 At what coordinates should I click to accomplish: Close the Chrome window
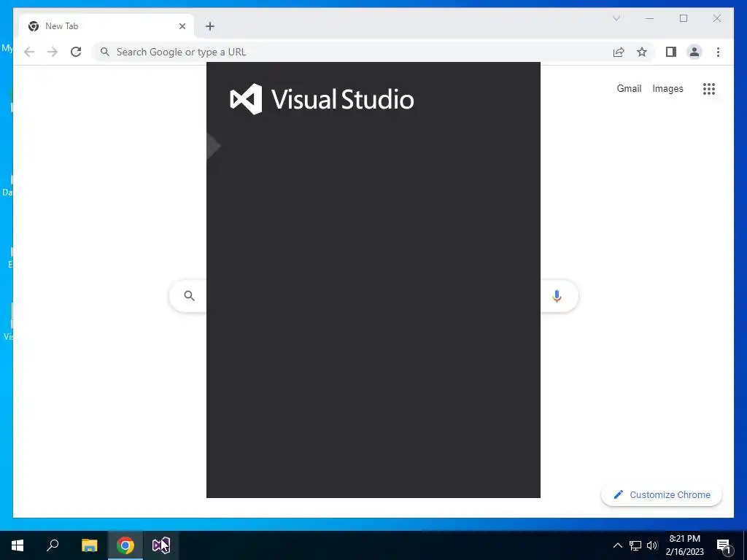click(x=716, y=18)
